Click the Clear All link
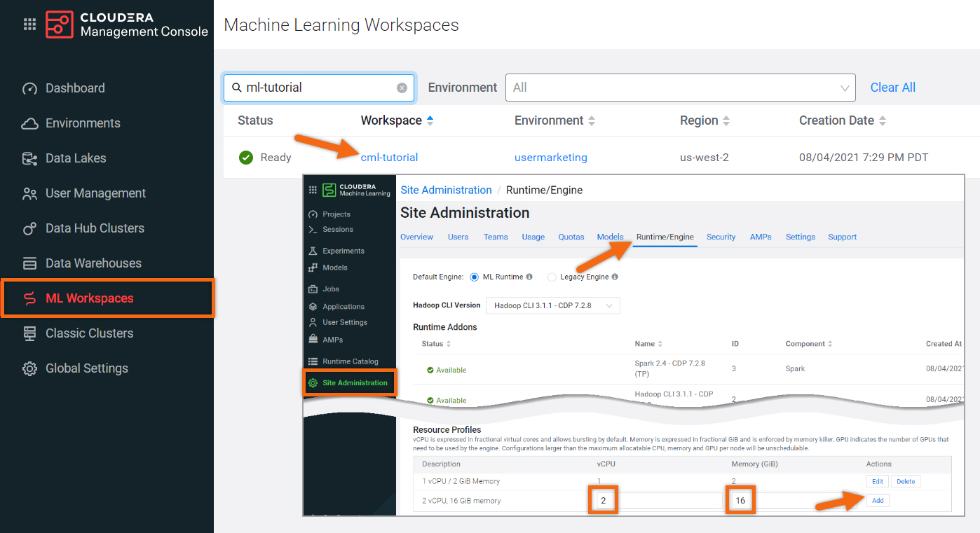The height and width of the screenshot is (533, 980). tap(892, 88)
